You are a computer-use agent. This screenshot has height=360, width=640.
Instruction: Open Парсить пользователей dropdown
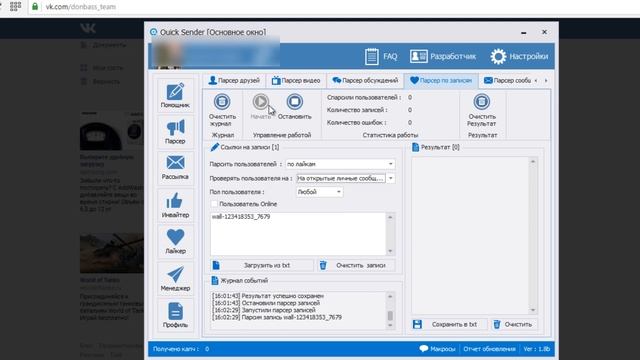(340, 164)
